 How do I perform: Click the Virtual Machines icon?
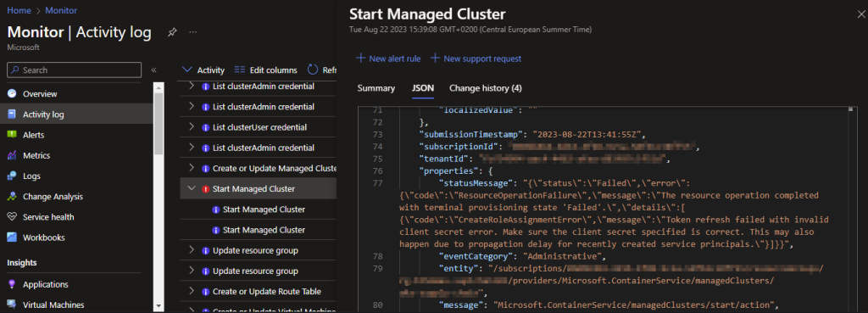tap(12, 305)
